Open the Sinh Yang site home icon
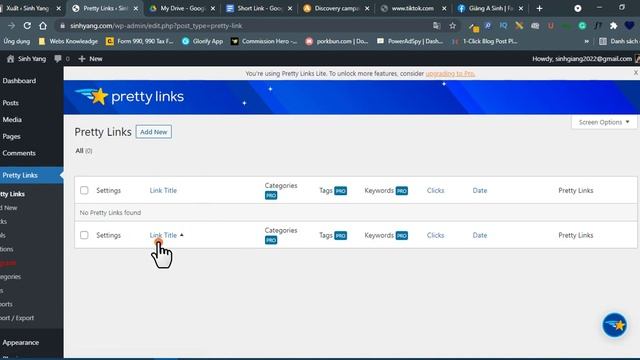 [x=11, y=59]
